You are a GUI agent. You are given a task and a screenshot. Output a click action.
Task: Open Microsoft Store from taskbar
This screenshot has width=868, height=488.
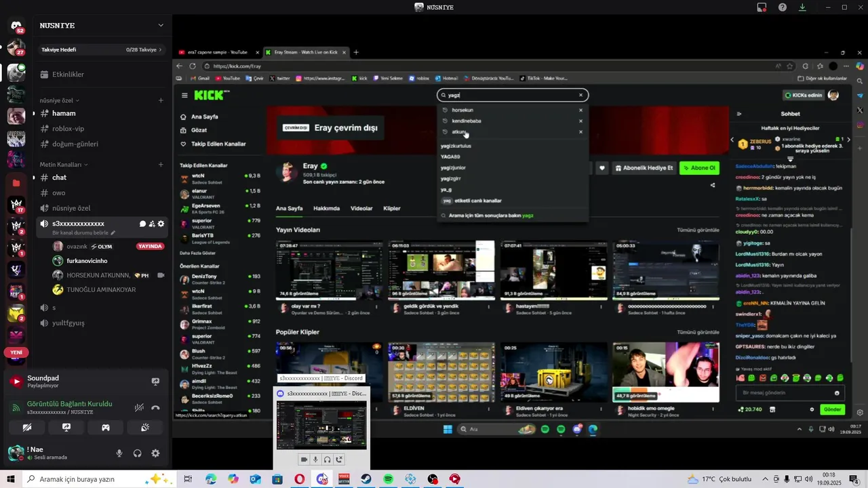277,479
